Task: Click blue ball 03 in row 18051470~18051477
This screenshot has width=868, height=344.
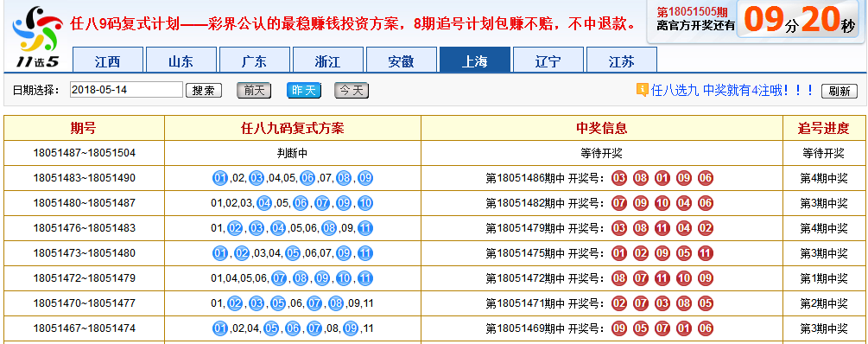Action: pos(257,303)
